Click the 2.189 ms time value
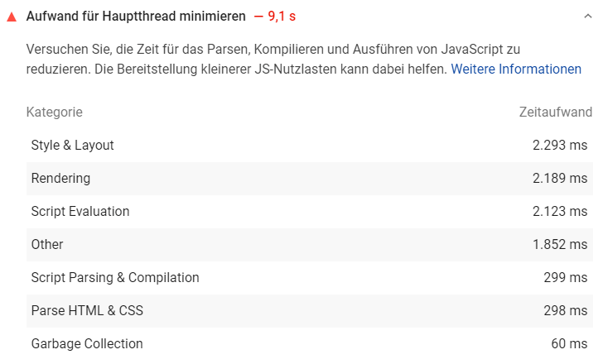 (x=560, y=178)
